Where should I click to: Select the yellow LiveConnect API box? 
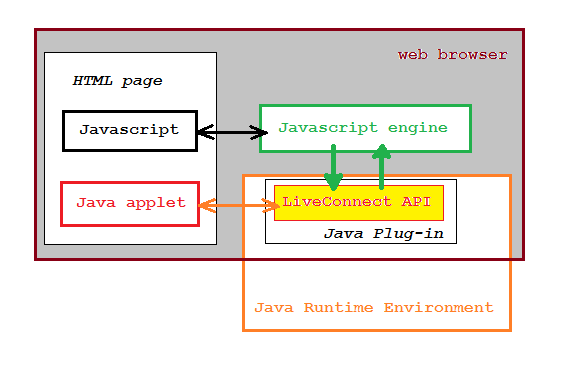(x=359, y=203)
